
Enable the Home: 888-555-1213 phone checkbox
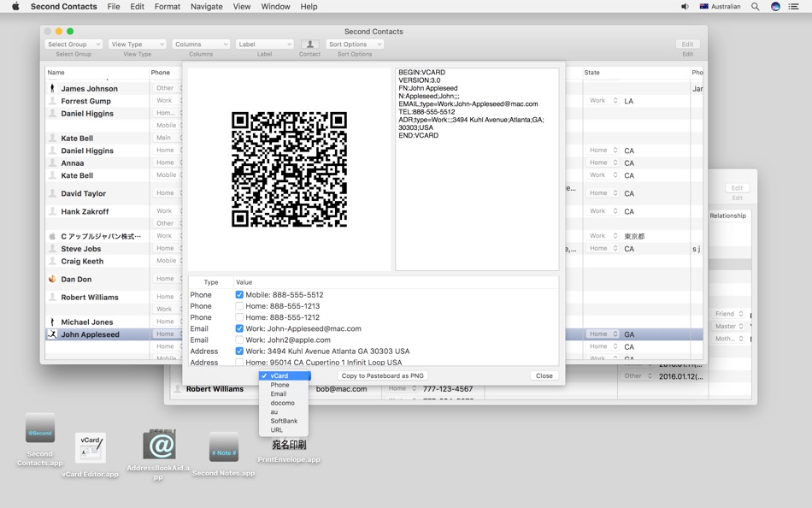point(239,306)
